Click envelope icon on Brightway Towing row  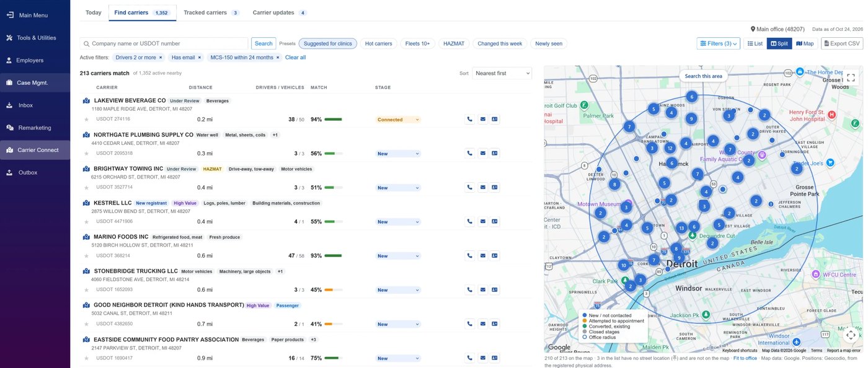482,188
